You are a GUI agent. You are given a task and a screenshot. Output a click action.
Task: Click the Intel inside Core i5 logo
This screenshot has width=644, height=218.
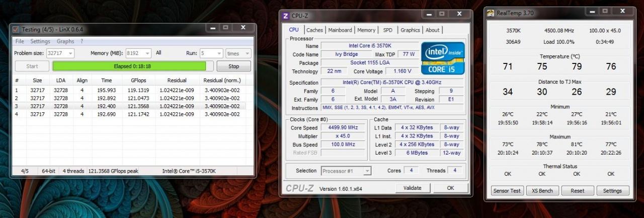(x=443, y=58)
